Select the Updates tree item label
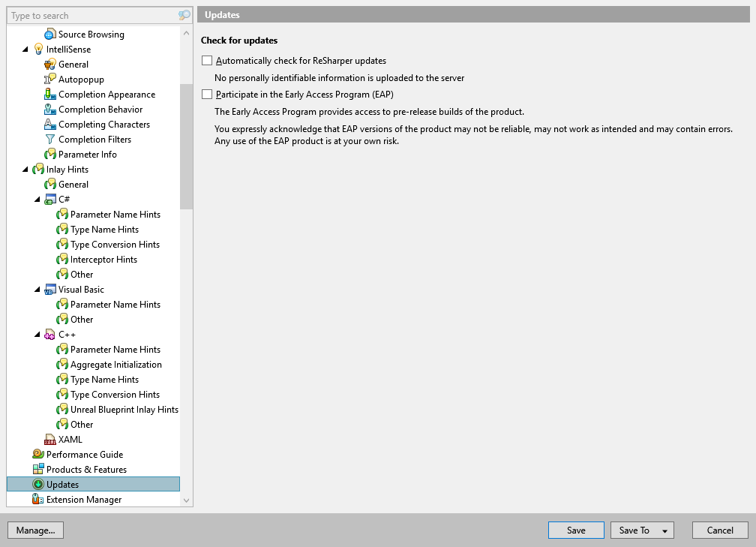The height and width of the screenshot is (547, 756). click(63, 484)
